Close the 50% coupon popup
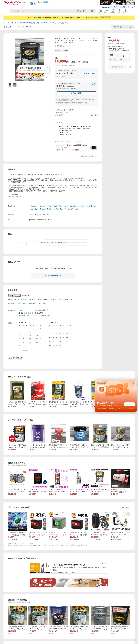 coord(133,383)
